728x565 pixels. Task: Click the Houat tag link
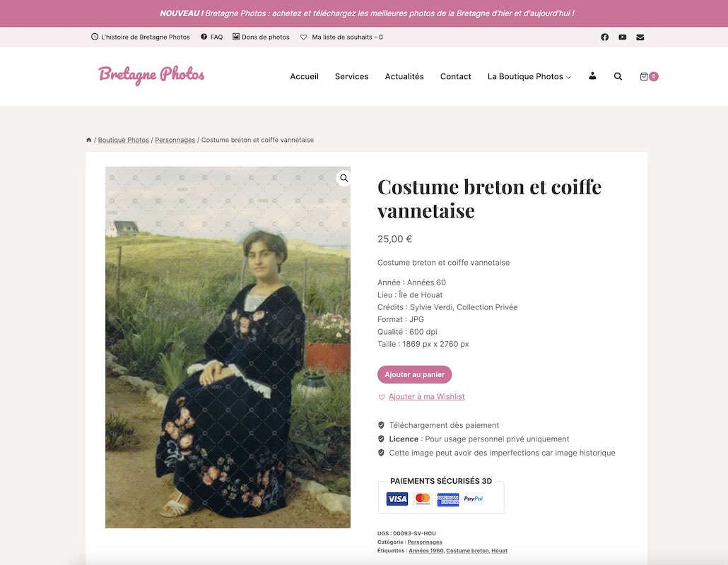coord(499,551)
